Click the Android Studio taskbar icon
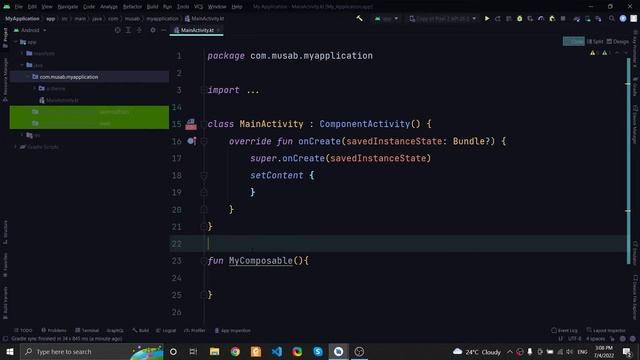Image resolution: width=640 pixels, height=360 pixels. [x=338, y=351]
